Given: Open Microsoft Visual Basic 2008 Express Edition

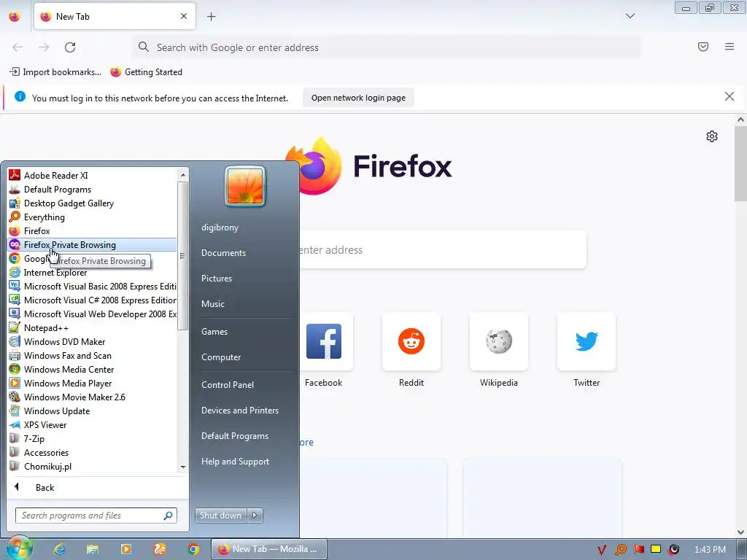Looking at the screenshot, I should [x=92, y=286].
